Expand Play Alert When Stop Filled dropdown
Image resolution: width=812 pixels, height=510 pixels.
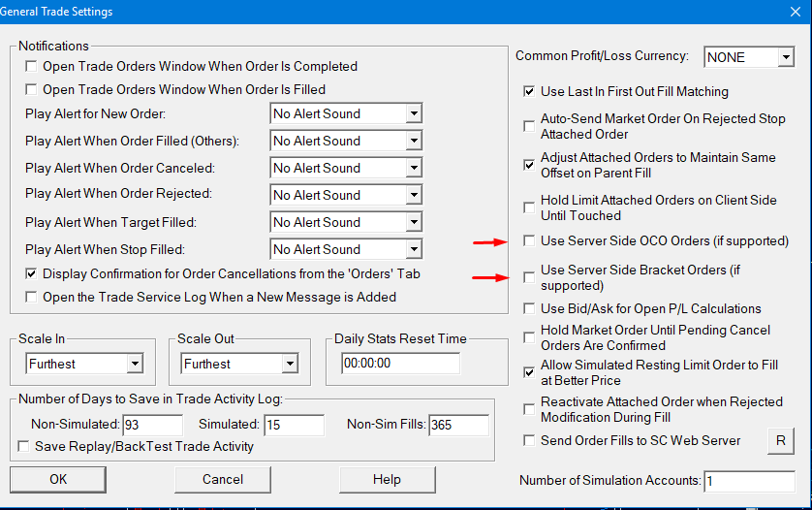point(414,249)
